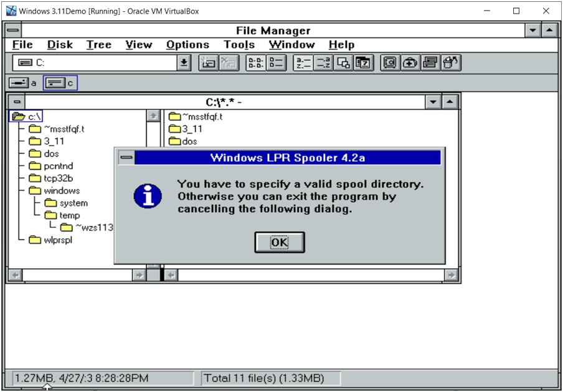Click tree pane scroll-up arrow

click(x=153, y=116)
